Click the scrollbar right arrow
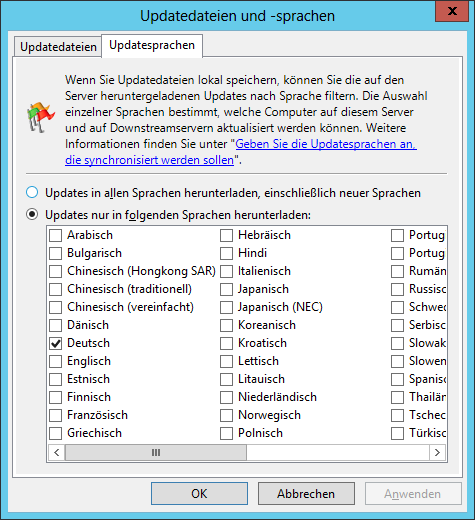This screenshot has height=520, width=475. [437, 452]
